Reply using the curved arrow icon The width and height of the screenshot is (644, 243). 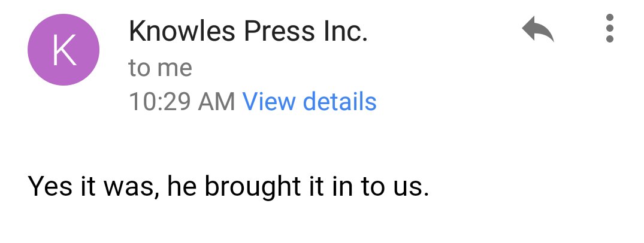538,29
